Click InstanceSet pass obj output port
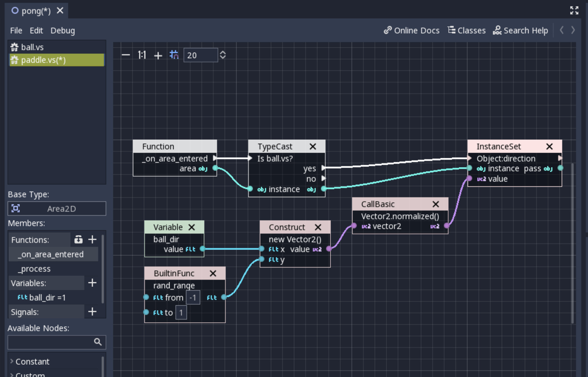This screenshot has width=588, height=377. [561, 168]
